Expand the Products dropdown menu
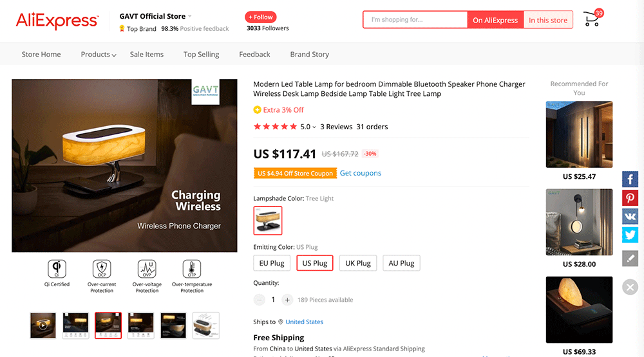 [99, 55]
